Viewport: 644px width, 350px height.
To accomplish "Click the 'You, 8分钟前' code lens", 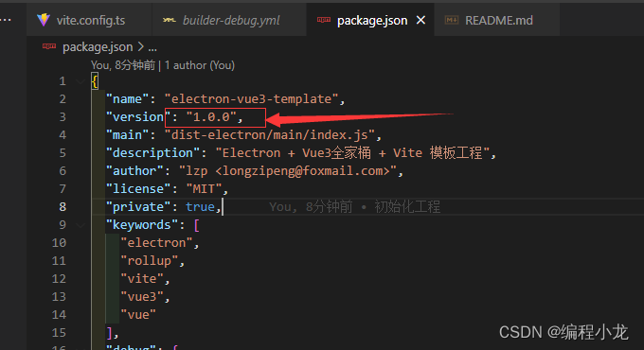I will point(123,65).
